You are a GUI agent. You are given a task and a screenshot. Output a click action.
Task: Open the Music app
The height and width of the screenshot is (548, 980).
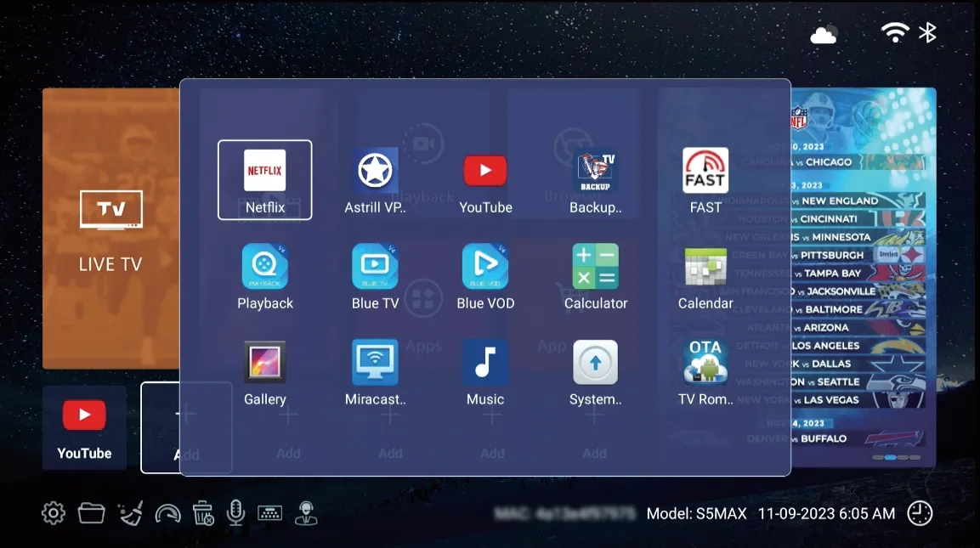(485, 372)
